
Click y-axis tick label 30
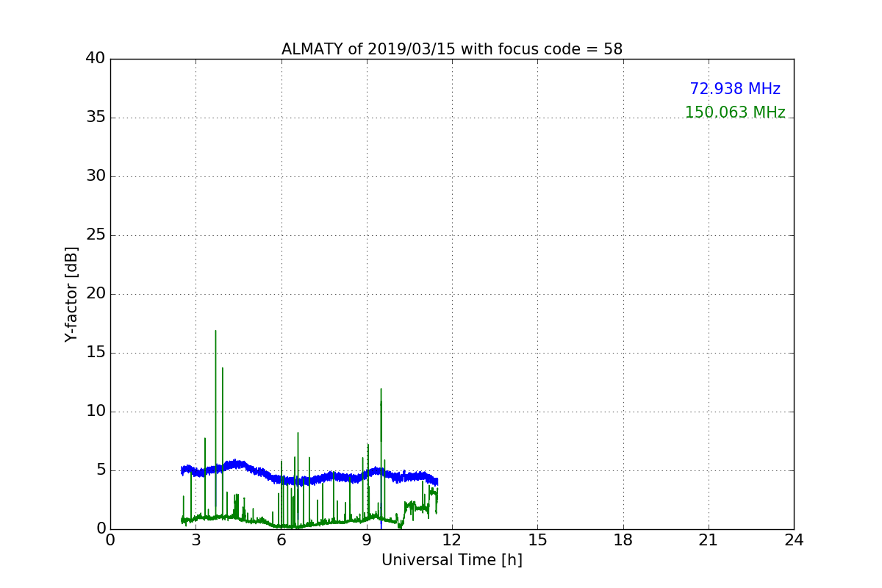pyautogui.click(x=96, y=176)
